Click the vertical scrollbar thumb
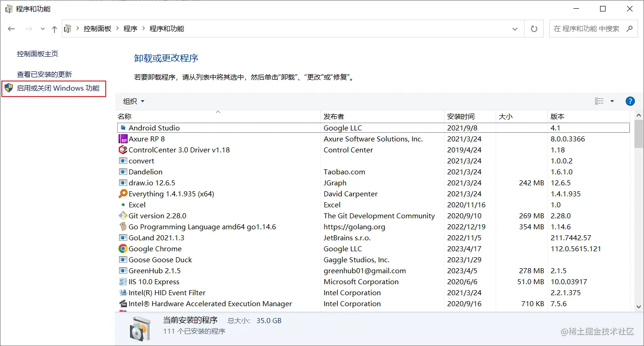Screen dimensions: 644x346 (x=639, y=134)
